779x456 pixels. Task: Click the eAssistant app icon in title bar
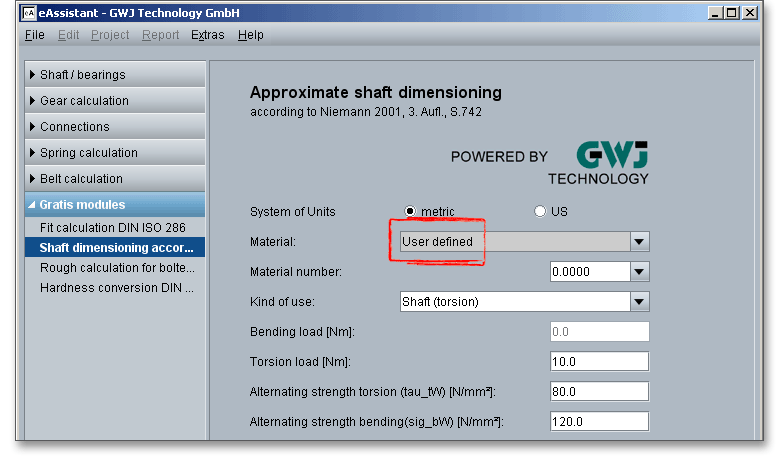(29, 13)
